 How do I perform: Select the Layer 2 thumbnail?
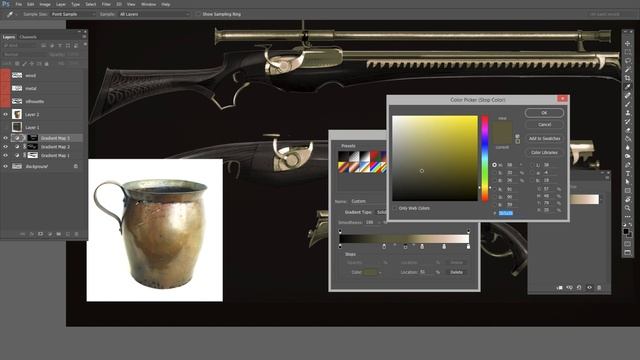click(17, 114)
